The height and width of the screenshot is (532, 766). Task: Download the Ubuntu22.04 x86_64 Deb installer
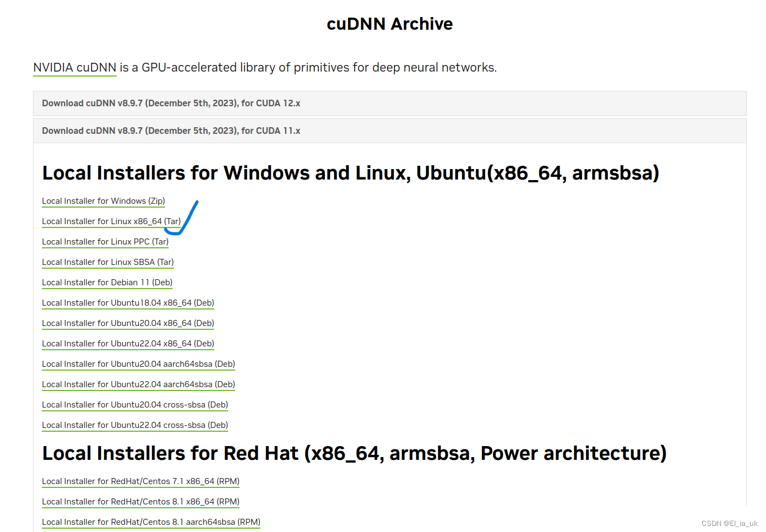[128, 343]
